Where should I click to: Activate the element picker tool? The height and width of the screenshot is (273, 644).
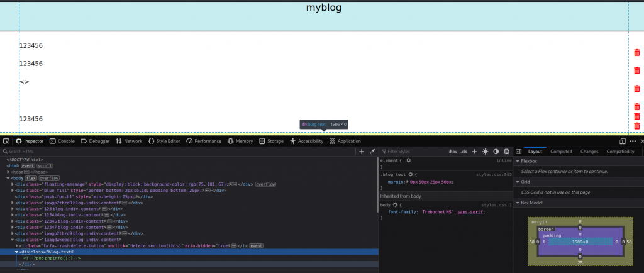[x=6, y=142]
